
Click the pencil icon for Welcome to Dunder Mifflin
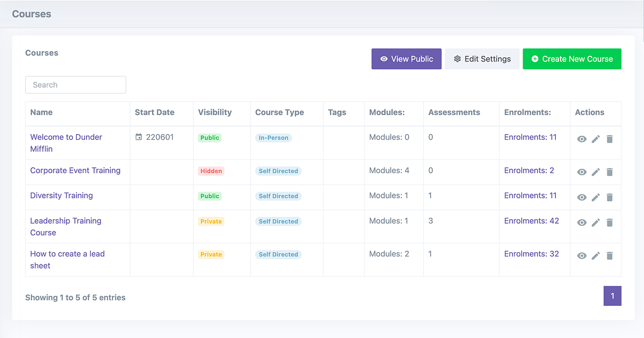596,139
